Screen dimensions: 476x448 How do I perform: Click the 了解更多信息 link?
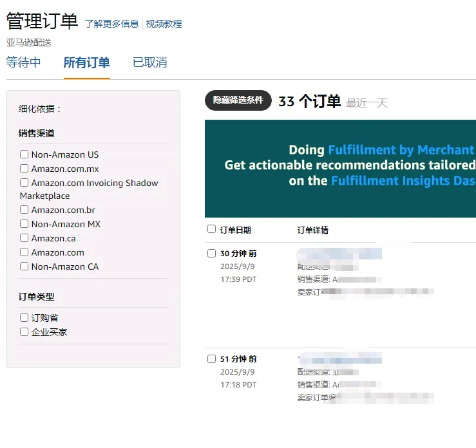[111, 24]
